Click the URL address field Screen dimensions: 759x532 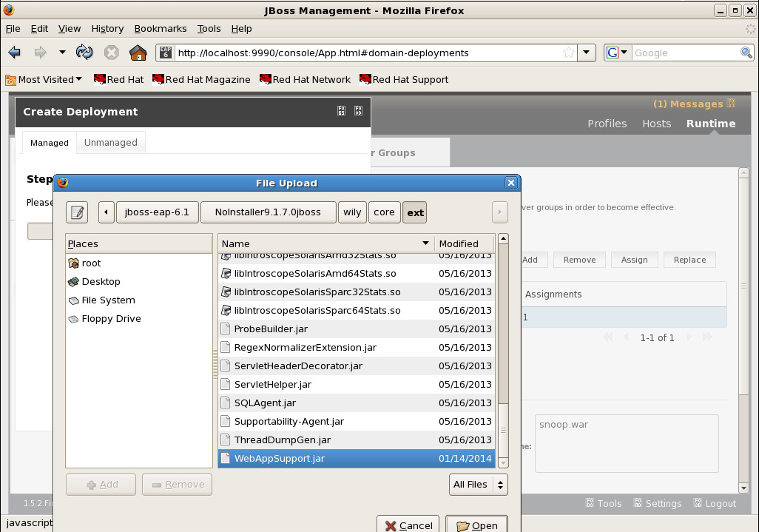(x=368, y=53)
